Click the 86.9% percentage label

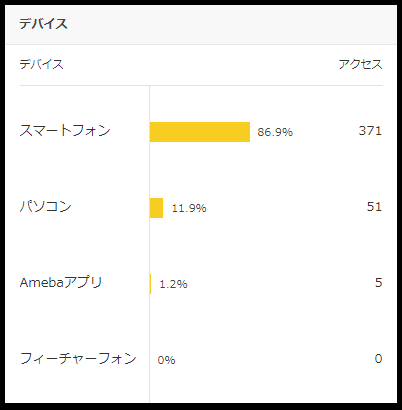(275, 132)
